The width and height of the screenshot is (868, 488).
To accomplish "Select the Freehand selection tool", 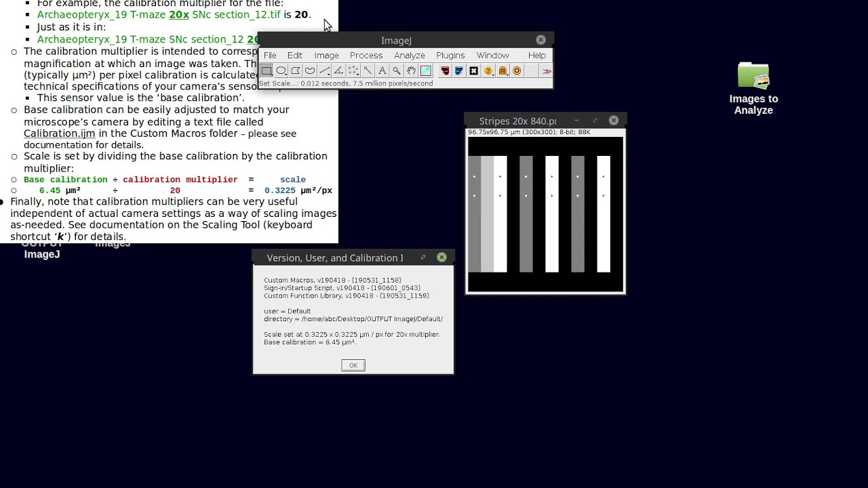I will tap(310, 70).
